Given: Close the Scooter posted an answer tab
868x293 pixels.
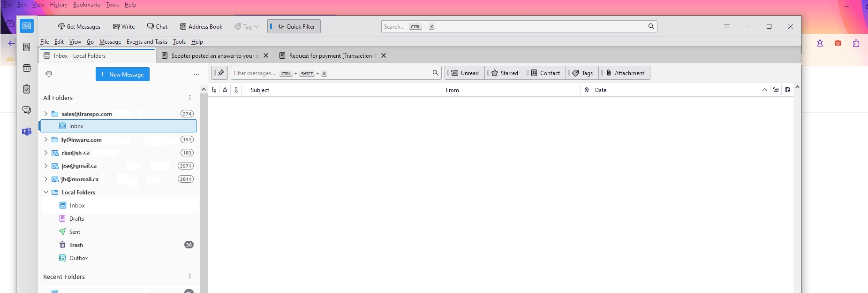Looking at the screenshot, I should click(266, 55).
